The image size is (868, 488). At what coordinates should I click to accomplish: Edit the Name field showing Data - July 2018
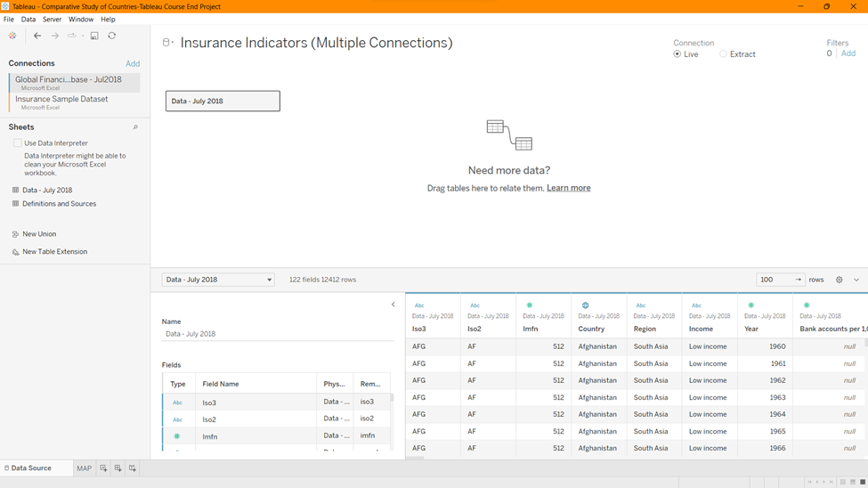[278, 334]
